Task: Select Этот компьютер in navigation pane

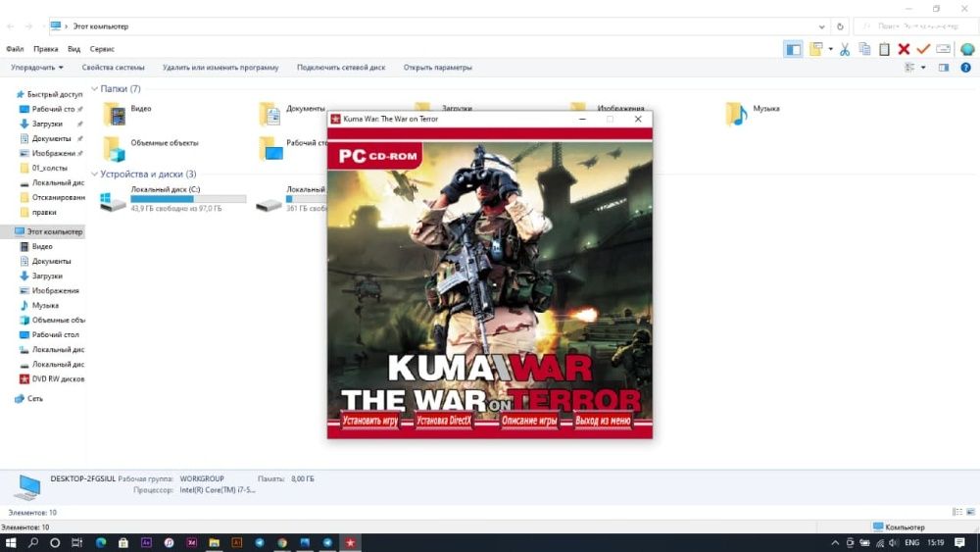Action: (48, 232)
